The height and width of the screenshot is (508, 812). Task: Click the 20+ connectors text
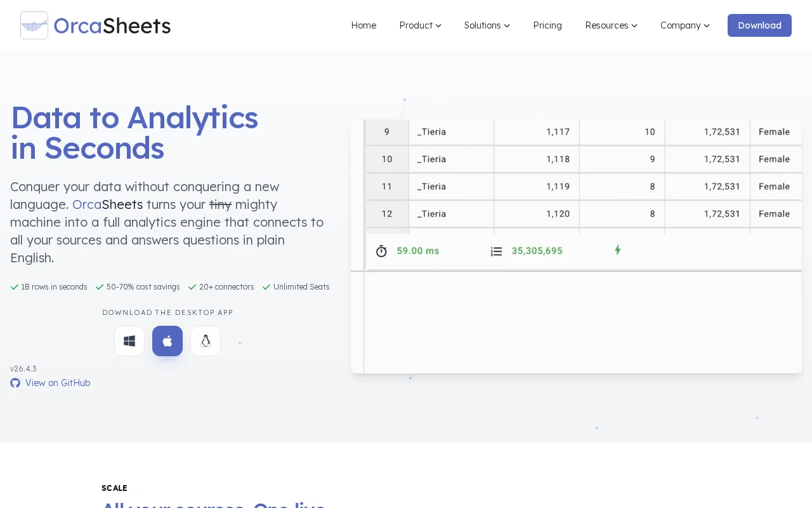tap(226, 287)
